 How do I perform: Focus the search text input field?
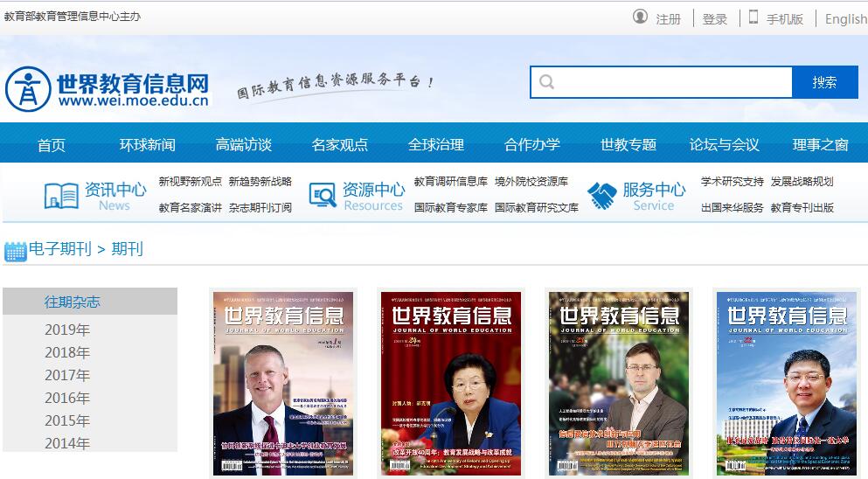pyautogui.click(x=673, y=82)
